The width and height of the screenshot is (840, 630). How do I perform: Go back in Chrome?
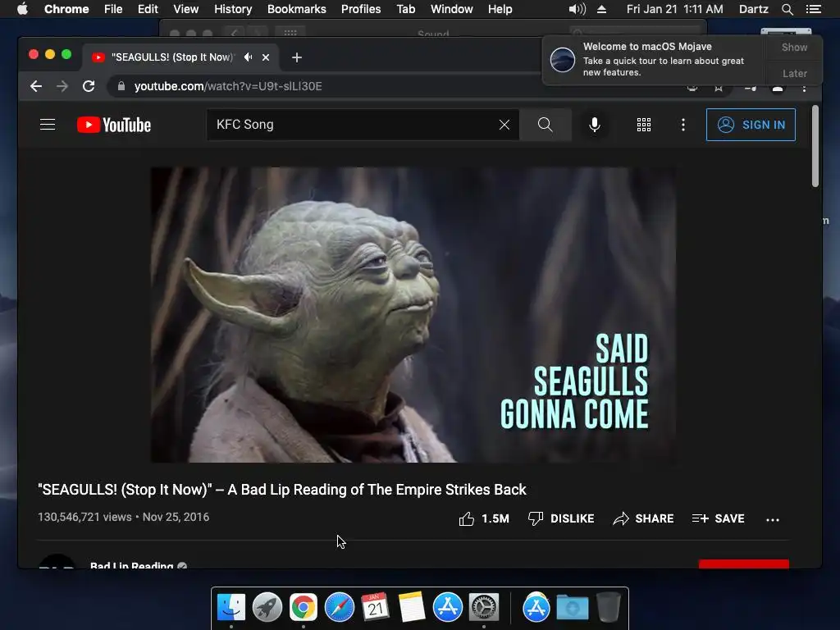(36, 86)
